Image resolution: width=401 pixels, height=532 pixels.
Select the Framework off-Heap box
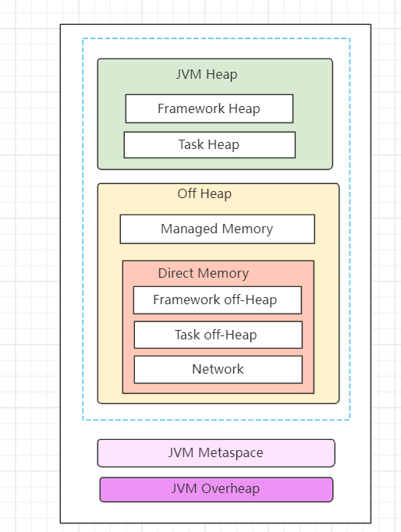click(x=218, y=300)
